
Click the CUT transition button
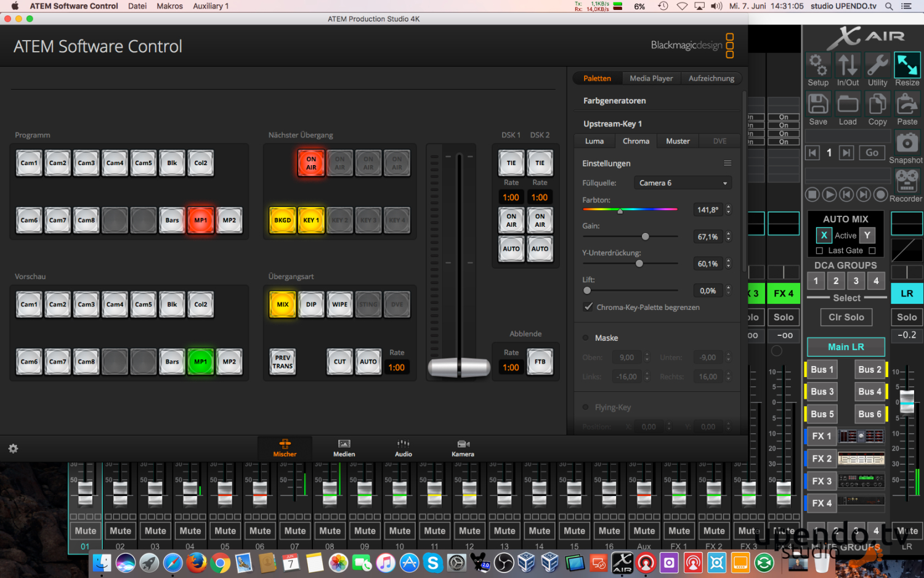click(x=339, y=362)
